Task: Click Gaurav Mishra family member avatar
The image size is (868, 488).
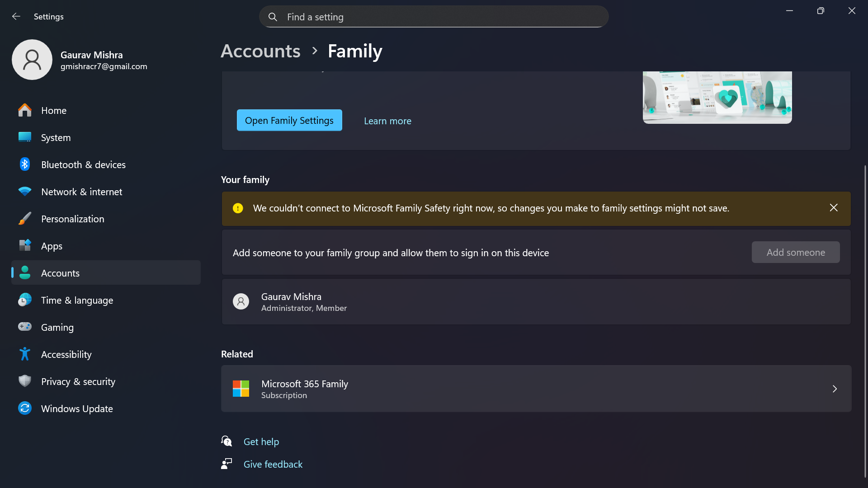Action: tap(241, 301)
